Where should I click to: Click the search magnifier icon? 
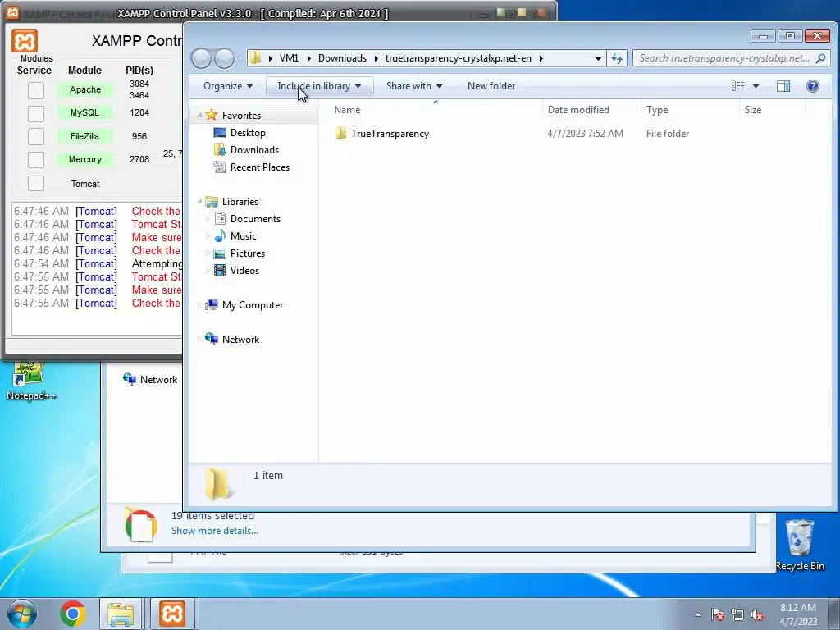point(820,58)
